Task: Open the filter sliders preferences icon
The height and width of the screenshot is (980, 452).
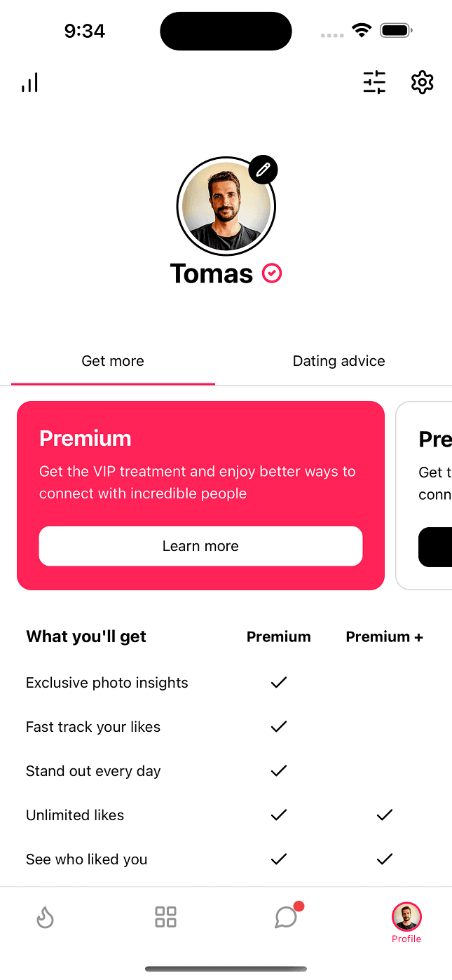Action: (374, 83)
